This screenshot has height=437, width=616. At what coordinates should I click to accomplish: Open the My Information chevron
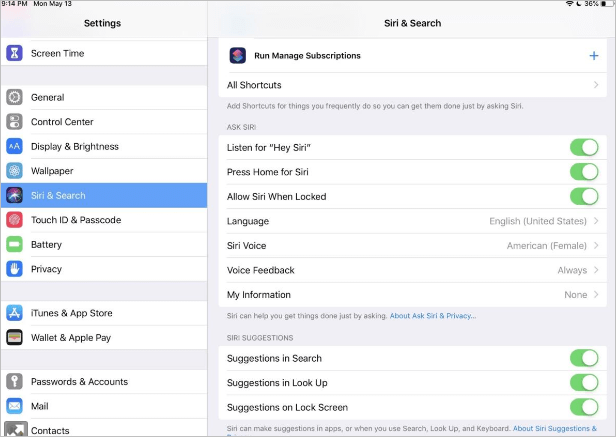(596, 294)
